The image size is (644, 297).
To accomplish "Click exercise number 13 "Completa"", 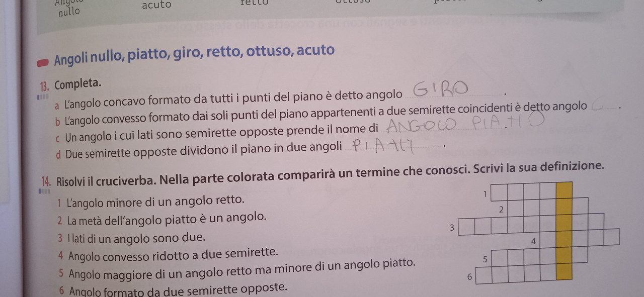I will click(71, 84).
